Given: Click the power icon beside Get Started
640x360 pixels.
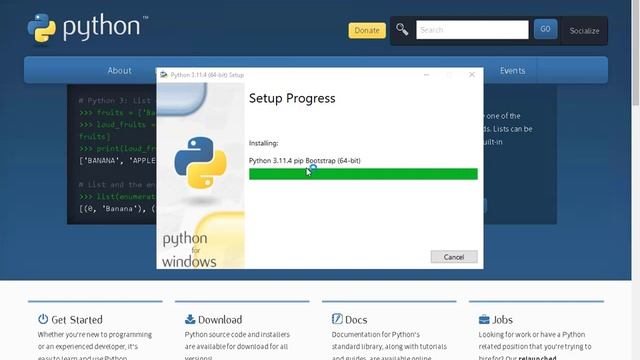Looking at the screenshot, I should click(x=43, y=319).
